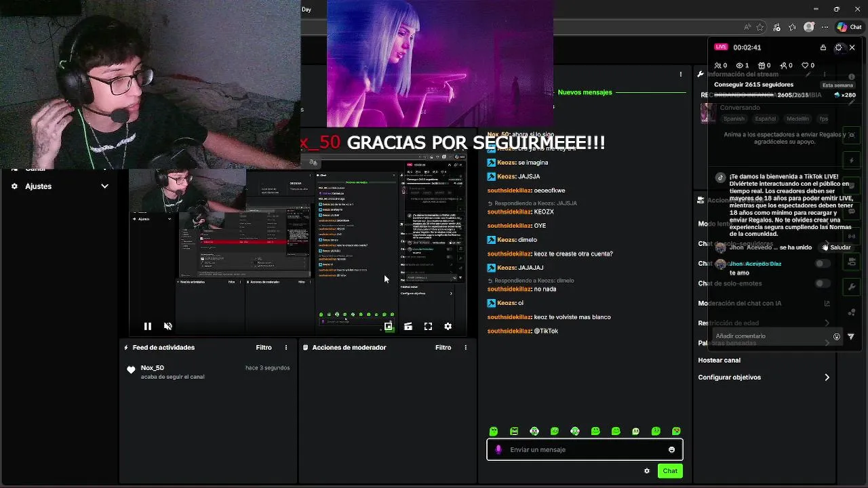Image resolution: width=868 pixels, height=488 pixels.
Task: Open chat settings gear icon
Action: point(646,470)
